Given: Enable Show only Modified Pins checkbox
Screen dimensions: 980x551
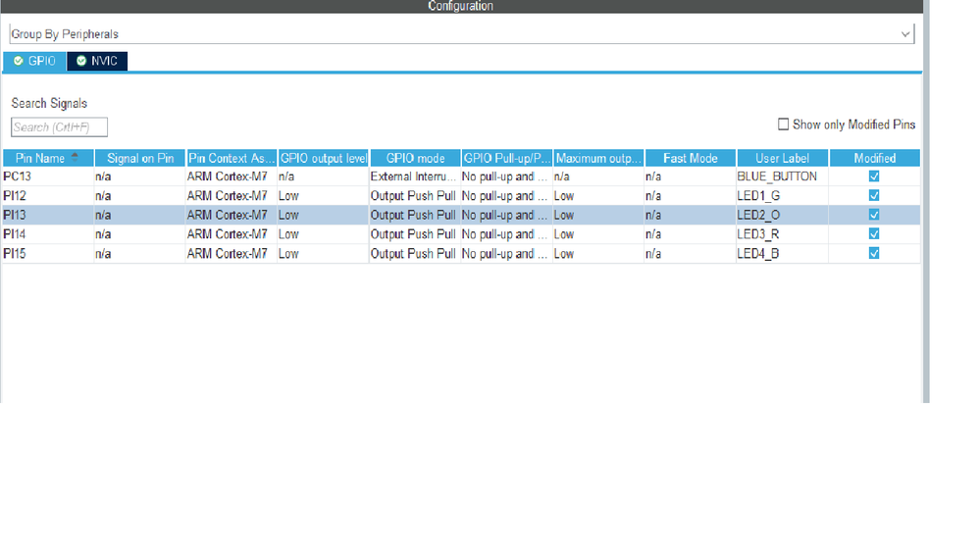Looking at the screenshot, I should 783,125.
